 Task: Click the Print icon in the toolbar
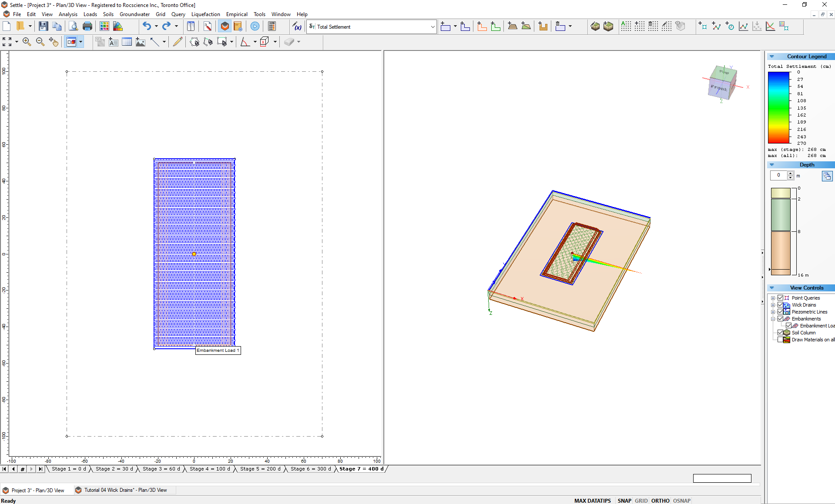87,27
